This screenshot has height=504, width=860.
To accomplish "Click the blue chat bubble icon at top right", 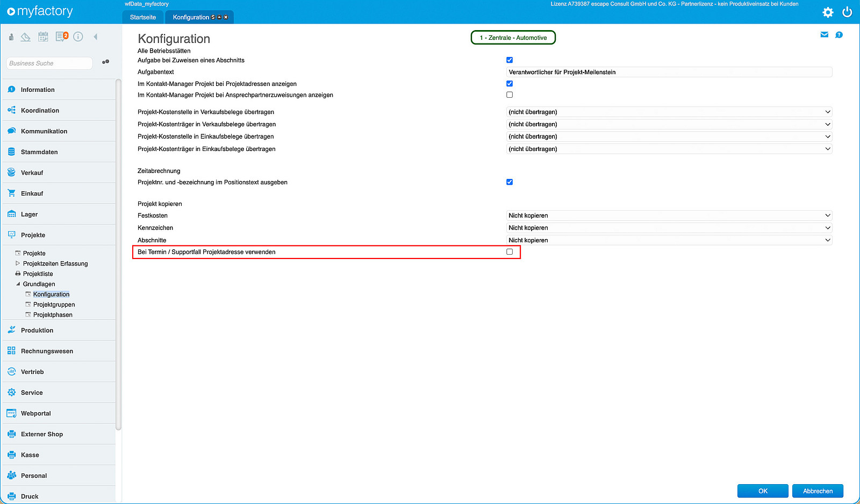I will (x=839, y=35).
